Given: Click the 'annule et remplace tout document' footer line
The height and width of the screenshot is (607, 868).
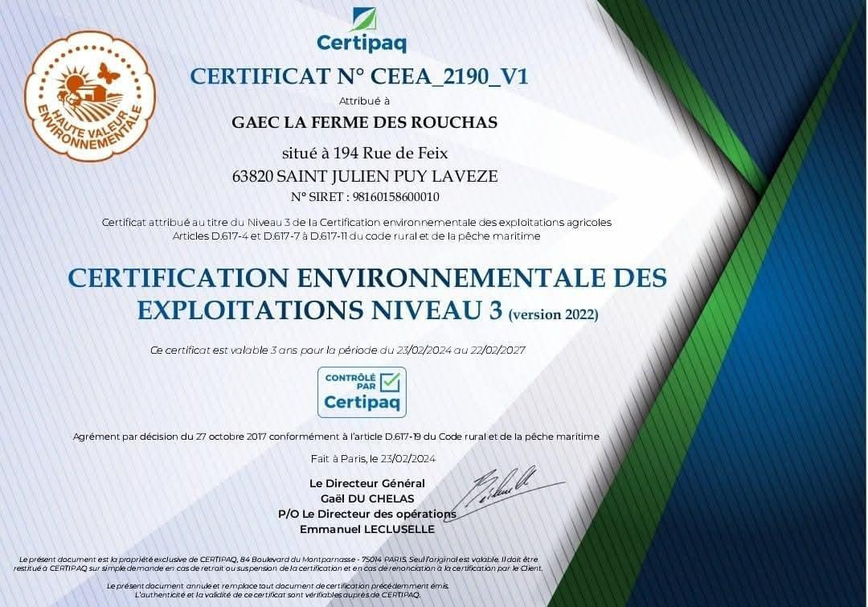Looking at the screenshot, I should [x=278, y=586].
